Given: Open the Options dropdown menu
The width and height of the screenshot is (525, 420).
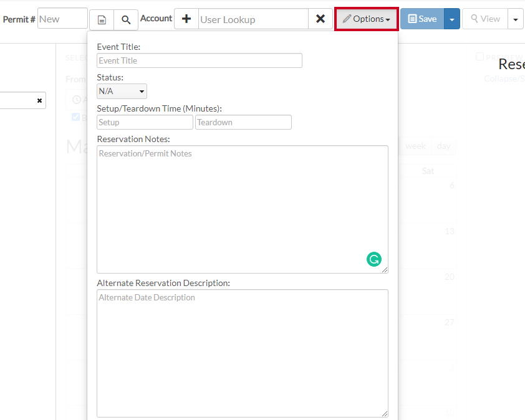Looking at the screenshot, I should pos(366,19).
